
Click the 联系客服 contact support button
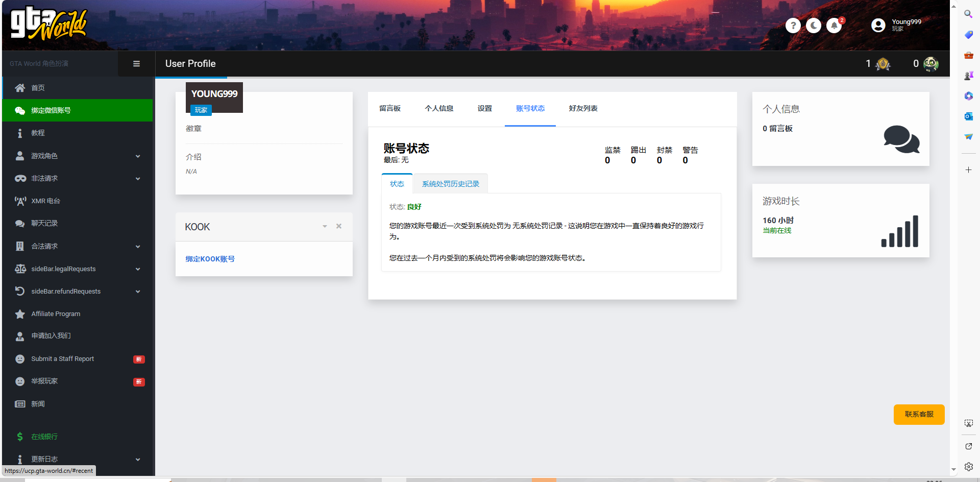pos(919,414)
